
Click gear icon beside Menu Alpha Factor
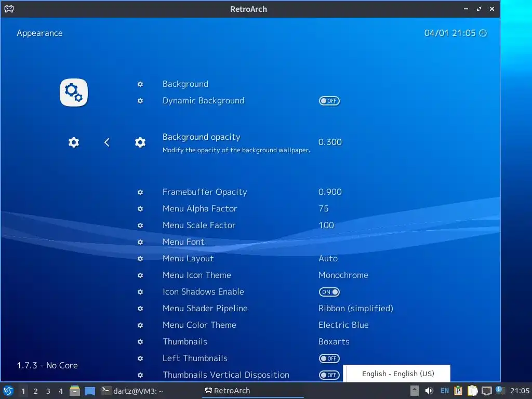140,209
